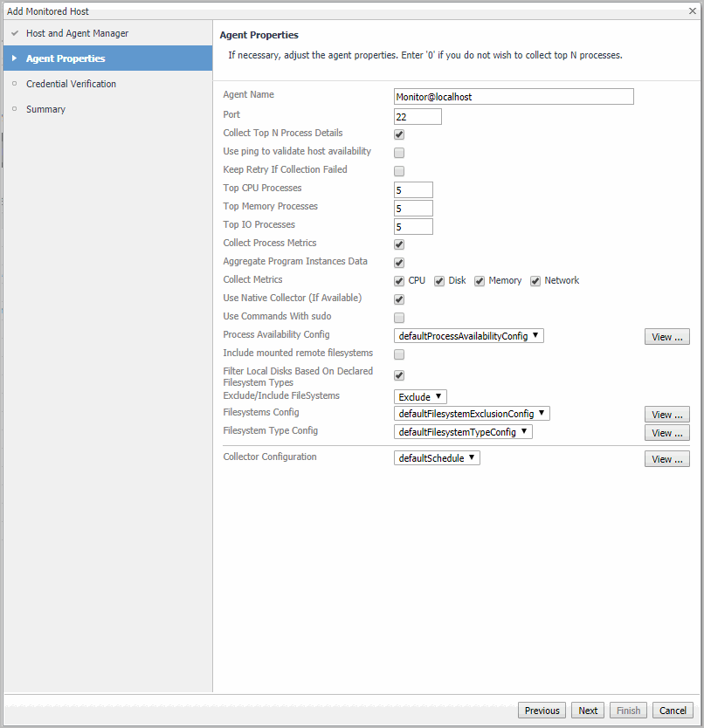704x728 pixels.
Task: Close the Add Monitored Host dialog
Action: point(692,11)
